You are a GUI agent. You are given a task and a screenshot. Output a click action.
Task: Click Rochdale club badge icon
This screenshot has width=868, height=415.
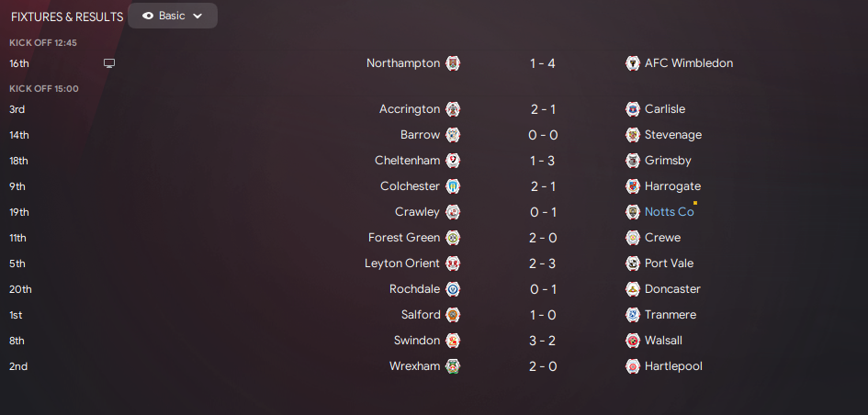point(453,289)
